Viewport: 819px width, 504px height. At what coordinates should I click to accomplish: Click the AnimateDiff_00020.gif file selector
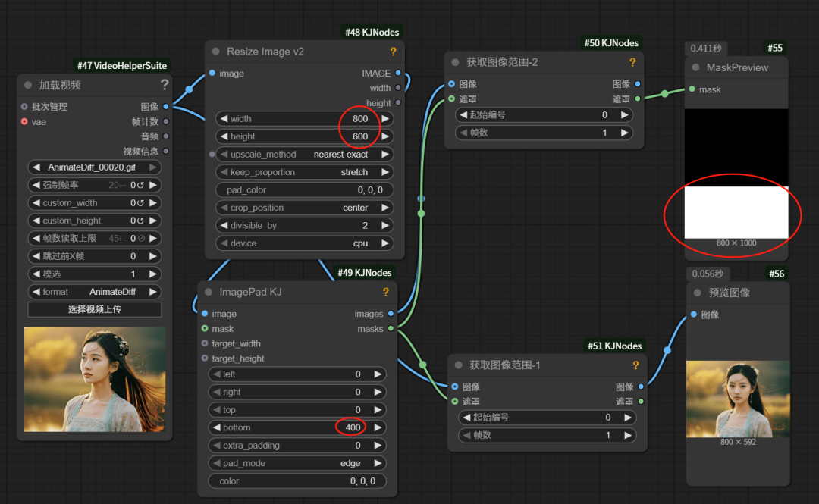click(94, 167)
